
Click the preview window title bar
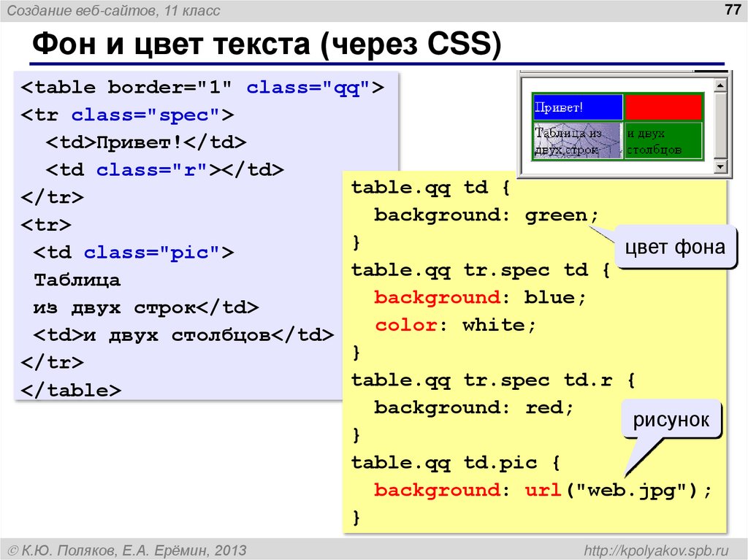pyautogui.click(x=621, y=73)
